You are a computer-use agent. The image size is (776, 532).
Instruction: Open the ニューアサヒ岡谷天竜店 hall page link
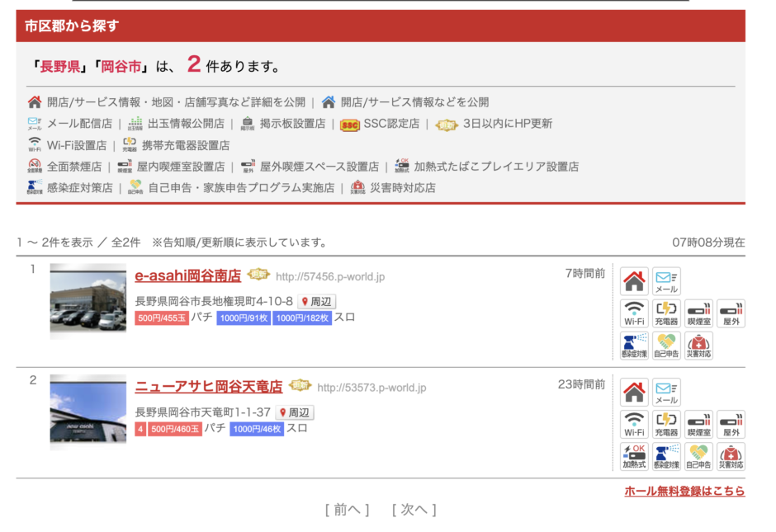[208, 387]
